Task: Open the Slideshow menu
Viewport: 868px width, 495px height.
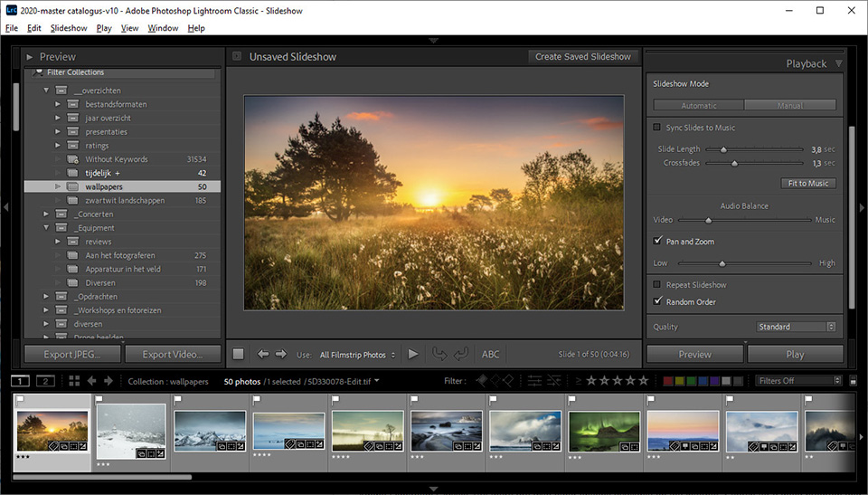Action: 69,28
